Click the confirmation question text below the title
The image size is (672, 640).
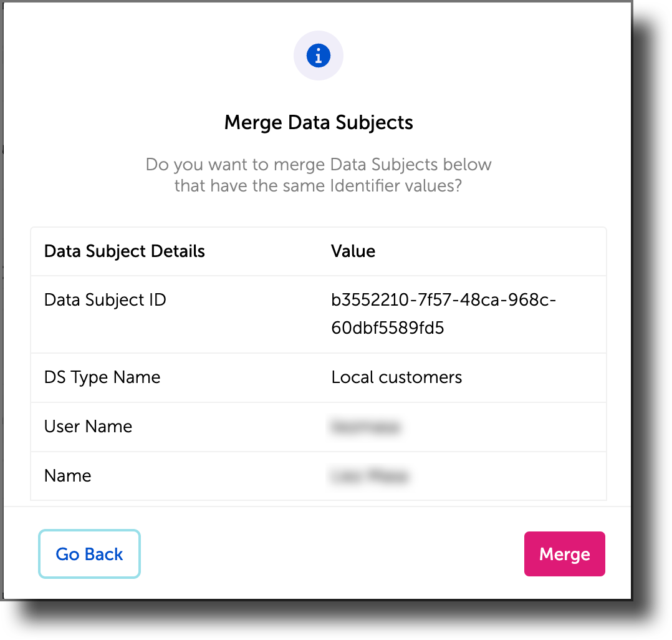pos(319,175)
